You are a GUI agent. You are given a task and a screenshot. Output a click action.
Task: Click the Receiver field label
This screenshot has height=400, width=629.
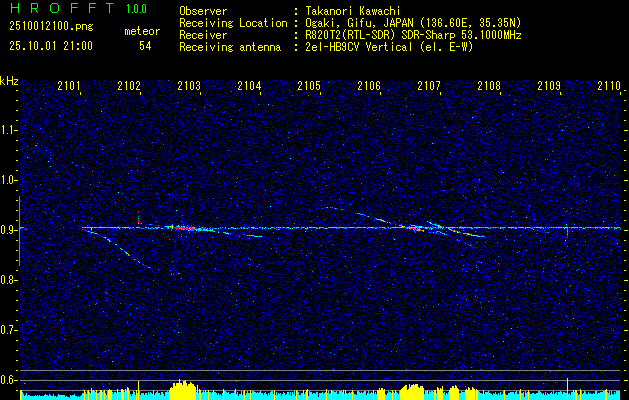203,35
